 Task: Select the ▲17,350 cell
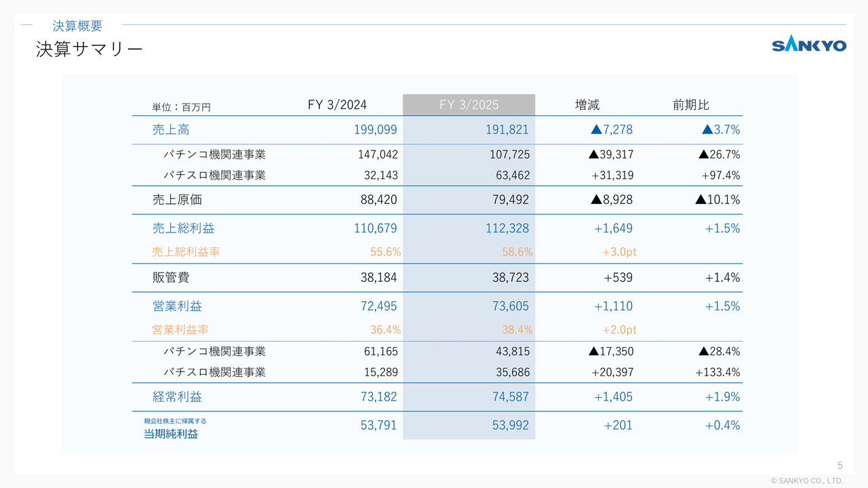tap(611, 351)
